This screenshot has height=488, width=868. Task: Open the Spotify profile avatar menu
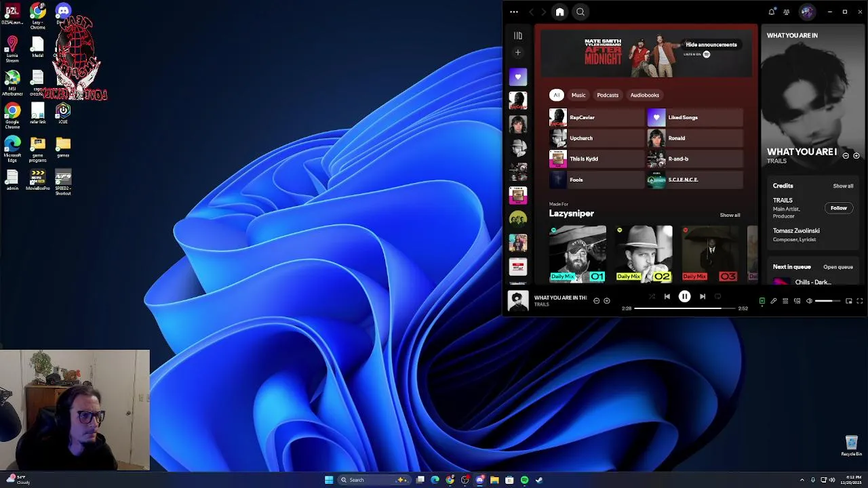(807, 12)
